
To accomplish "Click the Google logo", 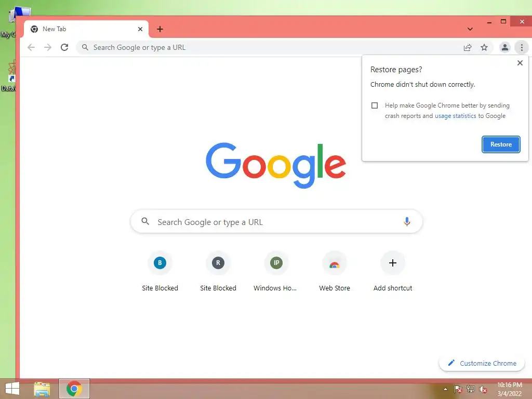I will [276, 165].
